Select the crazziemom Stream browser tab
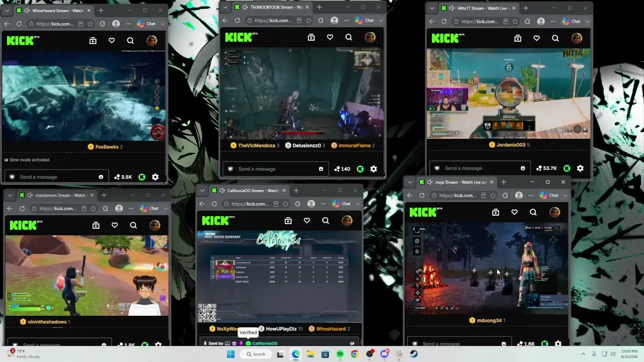The image size is (644, 362). 57,195
